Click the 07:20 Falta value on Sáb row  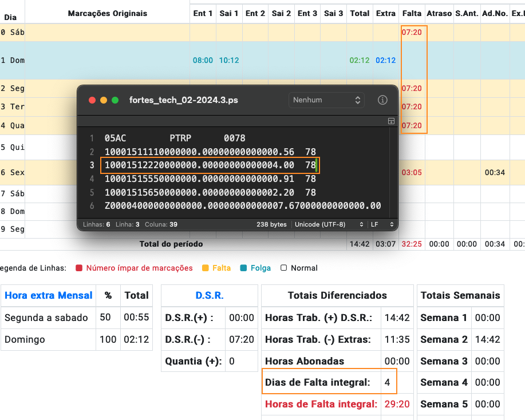[x=412, y=33]
